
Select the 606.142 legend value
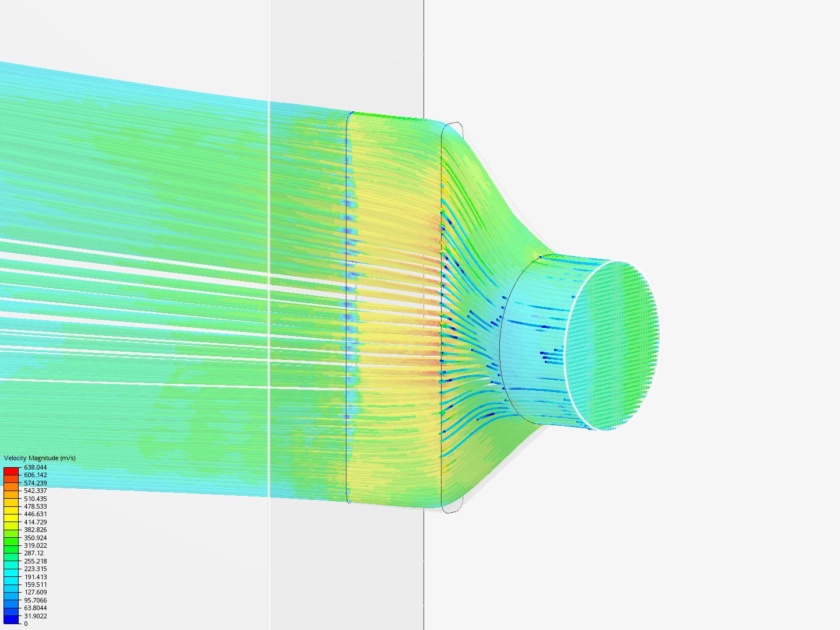35,475
